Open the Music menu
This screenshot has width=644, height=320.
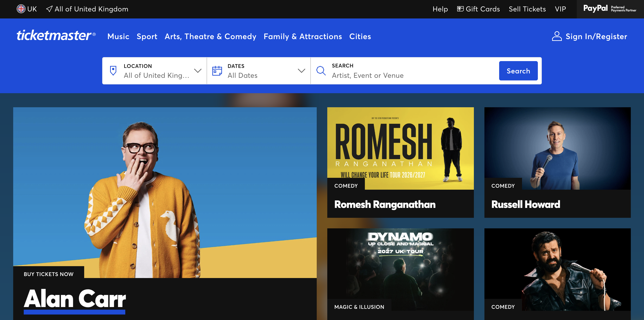click(118, 36)
